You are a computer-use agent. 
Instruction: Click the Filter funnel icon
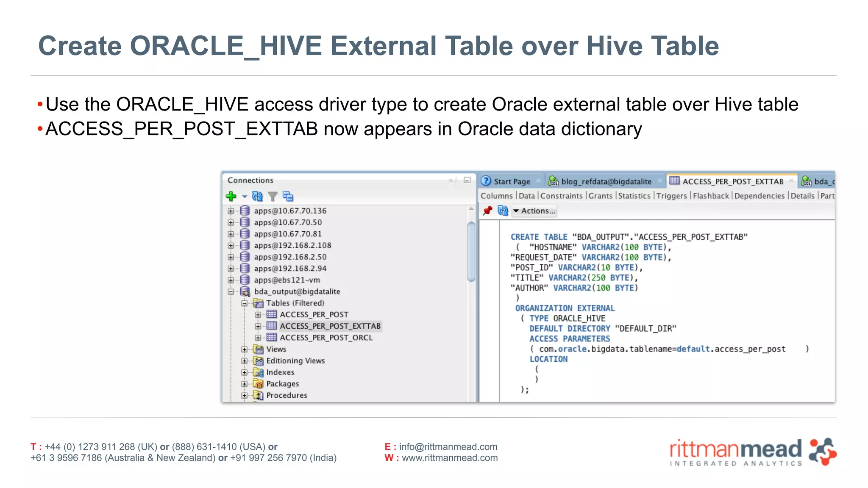pyautogui.click(x=273, y=197)
